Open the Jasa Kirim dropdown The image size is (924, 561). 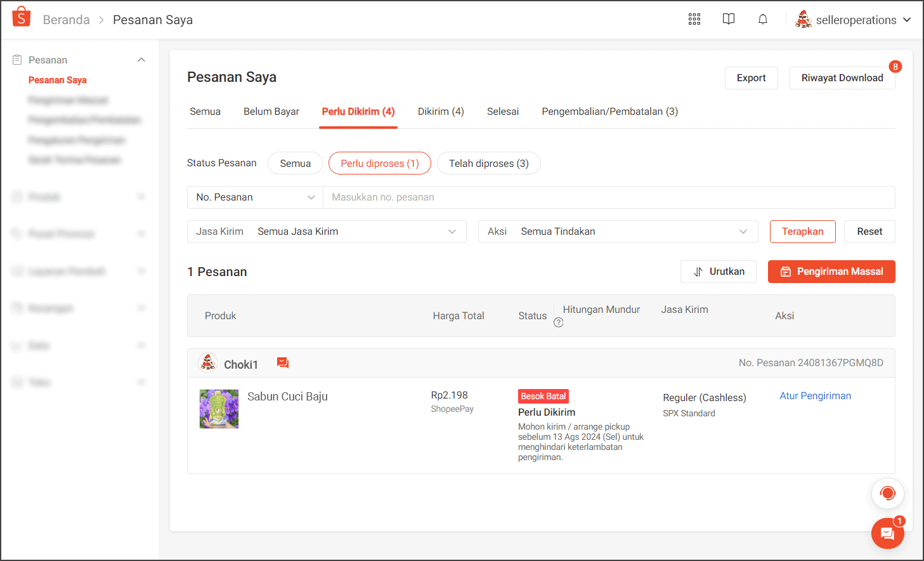coord(327,232)
